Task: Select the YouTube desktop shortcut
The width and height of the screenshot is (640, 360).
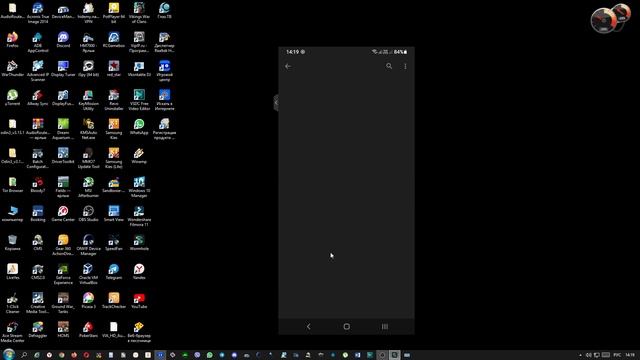Action: coord(139,301)
